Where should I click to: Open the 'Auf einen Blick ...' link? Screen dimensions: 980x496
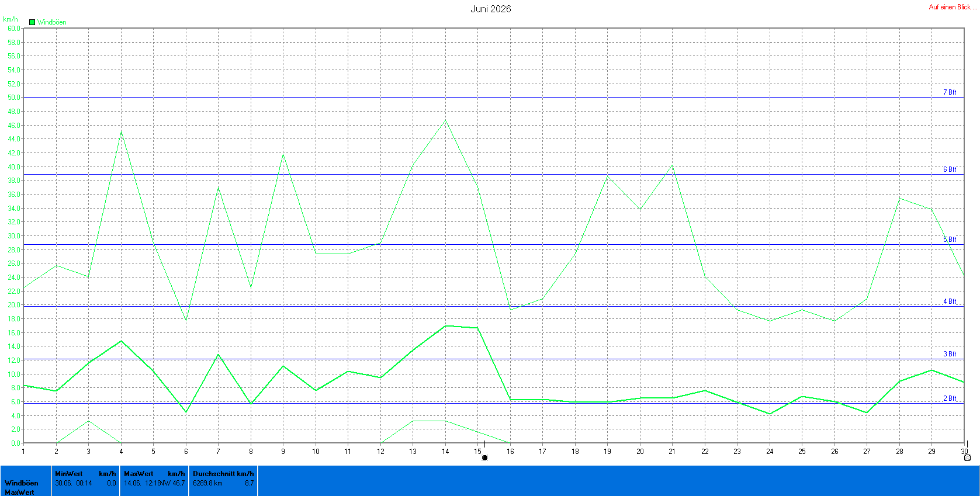click(x=953, y=7)
